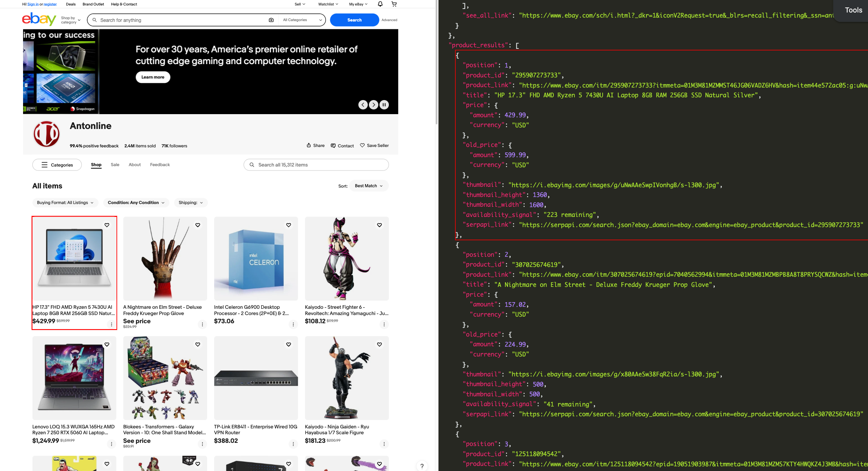Viewport: 868px width, 471px height.
Task: Switch to the Sale tab
Action: 115,165
